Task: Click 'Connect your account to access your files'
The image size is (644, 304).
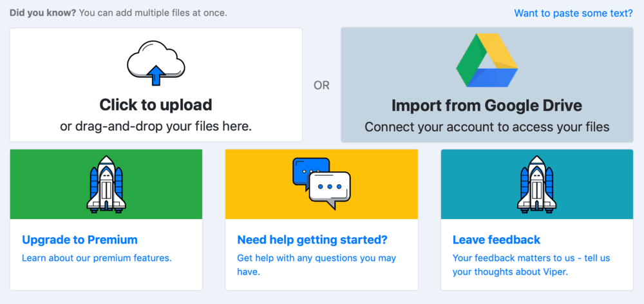Action: (x=487, y=127)
